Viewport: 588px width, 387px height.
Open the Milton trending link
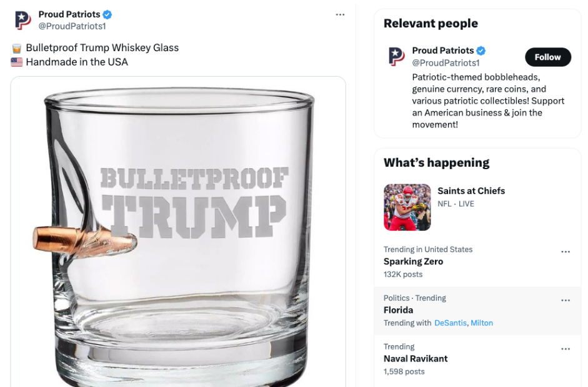[x=482, y=323]
